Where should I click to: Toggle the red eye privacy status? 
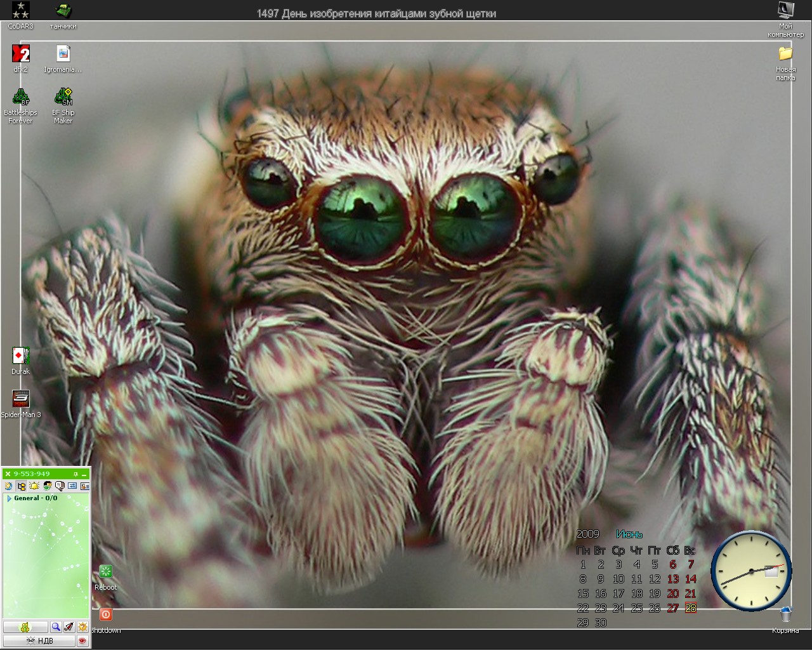[82, 640]
